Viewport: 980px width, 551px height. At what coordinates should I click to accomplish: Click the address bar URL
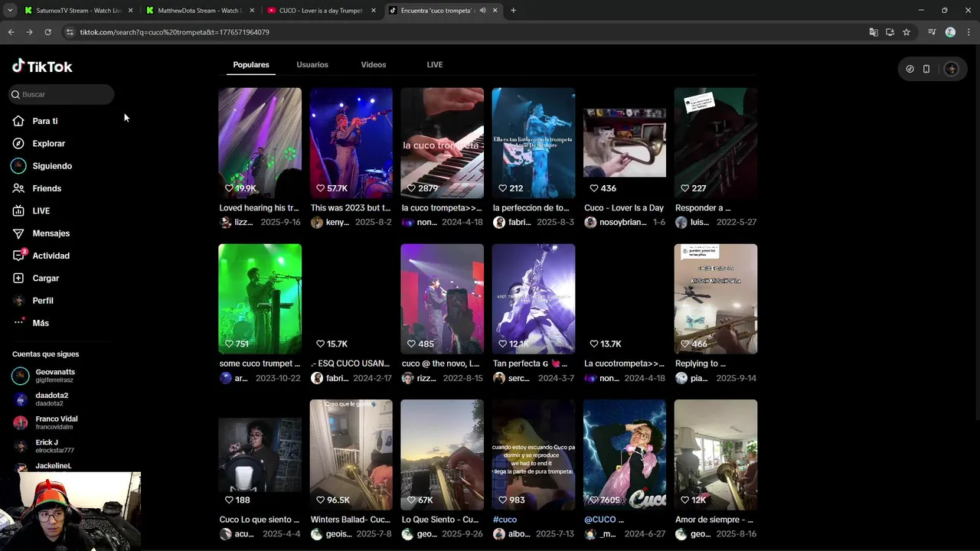click(175, 32)
